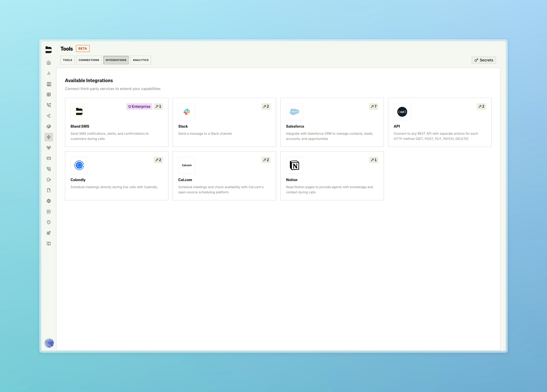
Task: Open the contacts icon in the sidebar
Action: coord(49,84)
